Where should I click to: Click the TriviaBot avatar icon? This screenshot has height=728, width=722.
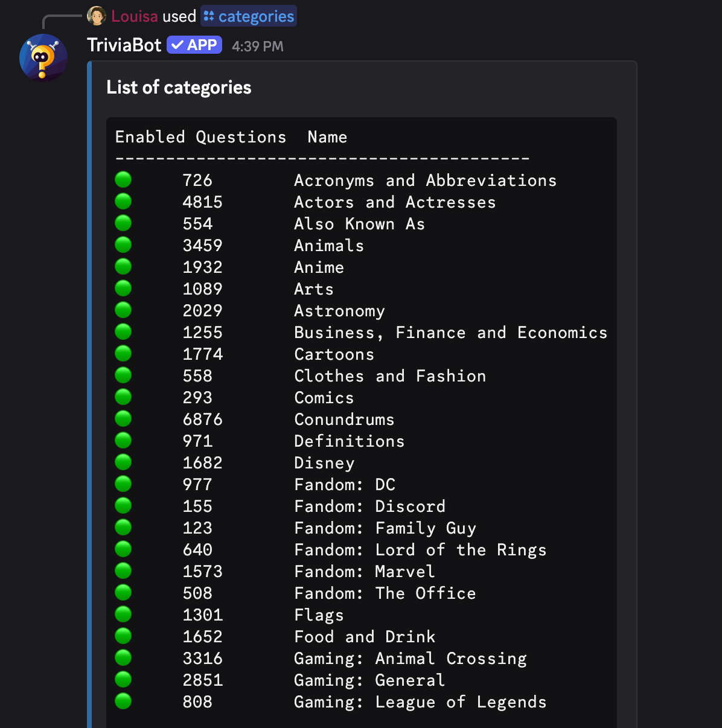(43, 58)
